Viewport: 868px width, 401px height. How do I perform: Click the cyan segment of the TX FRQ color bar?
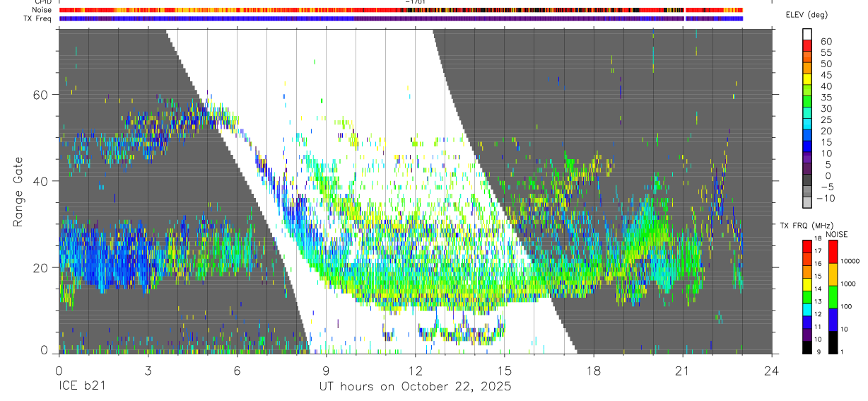807,310
